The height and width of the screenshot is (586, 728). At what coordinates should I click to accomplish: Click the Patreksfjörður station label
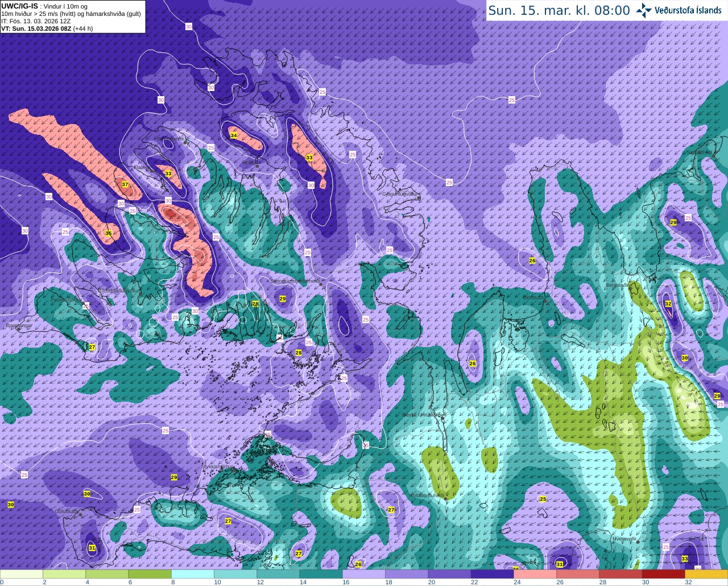point(66,299)
